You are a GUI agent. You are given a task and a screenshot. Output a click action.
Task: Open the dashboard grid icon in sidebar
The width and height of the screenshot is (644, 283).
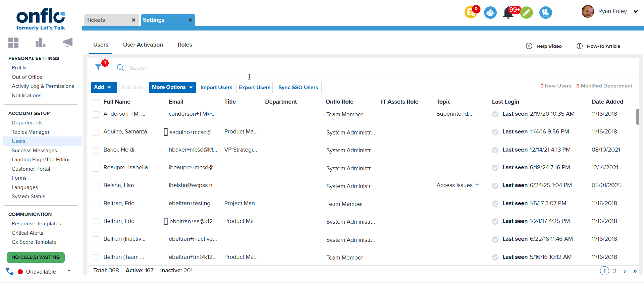coord(13,43)
